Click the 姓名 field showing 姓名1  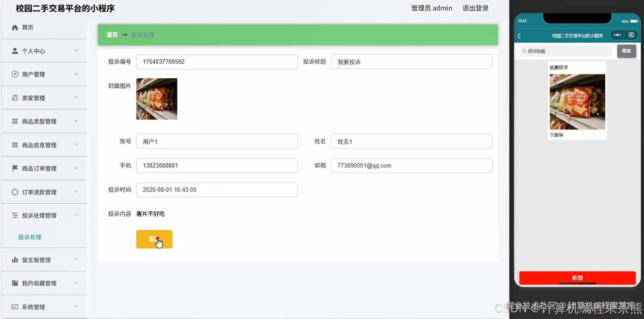coord(412,141)
